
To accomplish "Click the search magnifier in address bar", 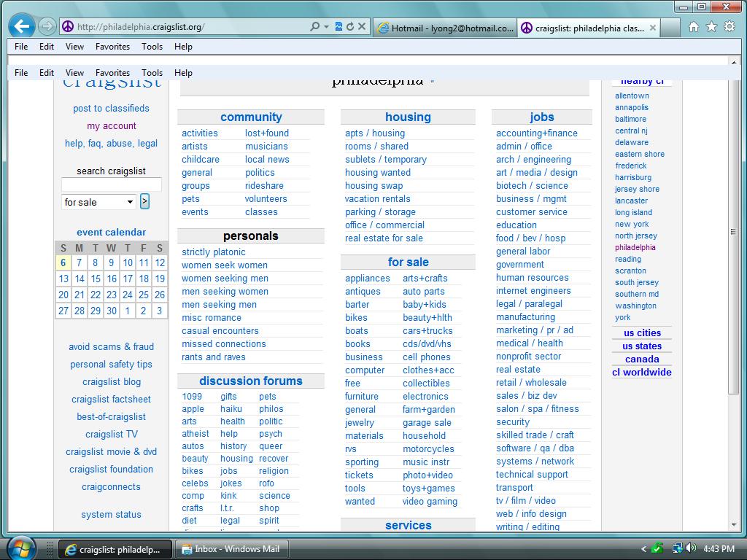I will point(314,27).
